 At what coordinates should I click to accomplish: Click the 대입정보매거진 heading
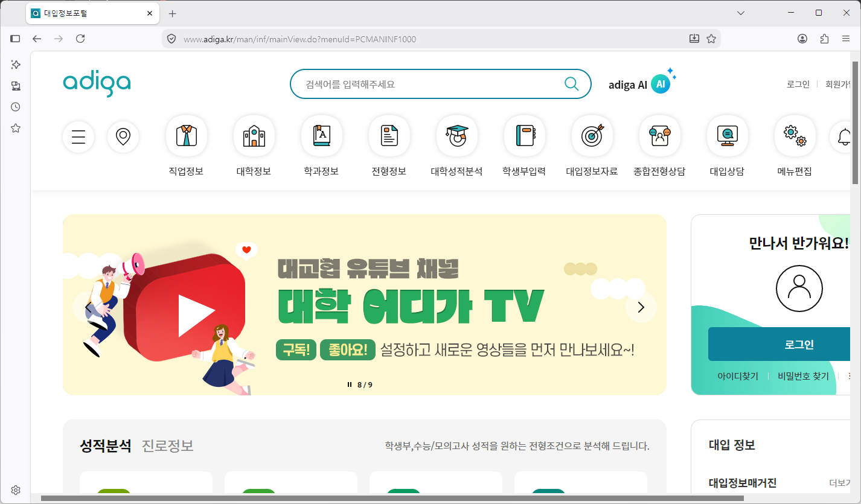743,483
